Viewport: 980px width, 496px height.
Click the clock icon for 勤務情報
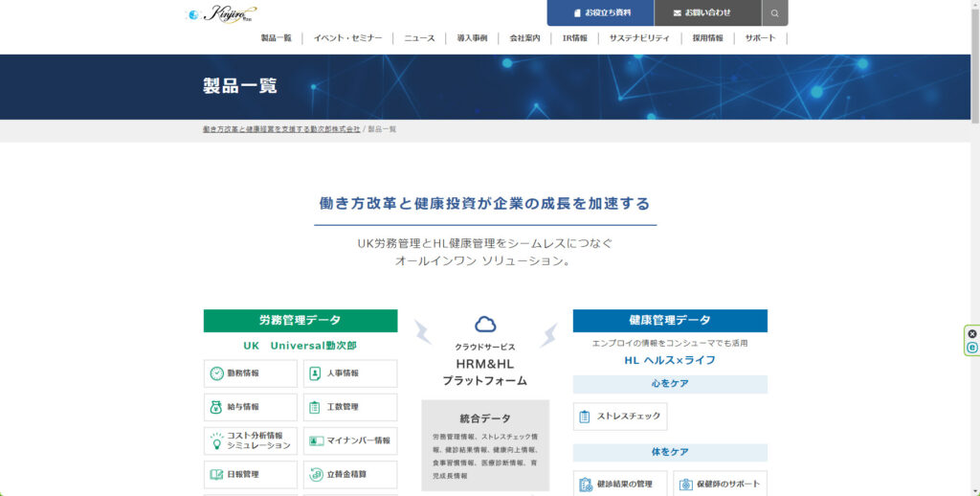(216, 373)
